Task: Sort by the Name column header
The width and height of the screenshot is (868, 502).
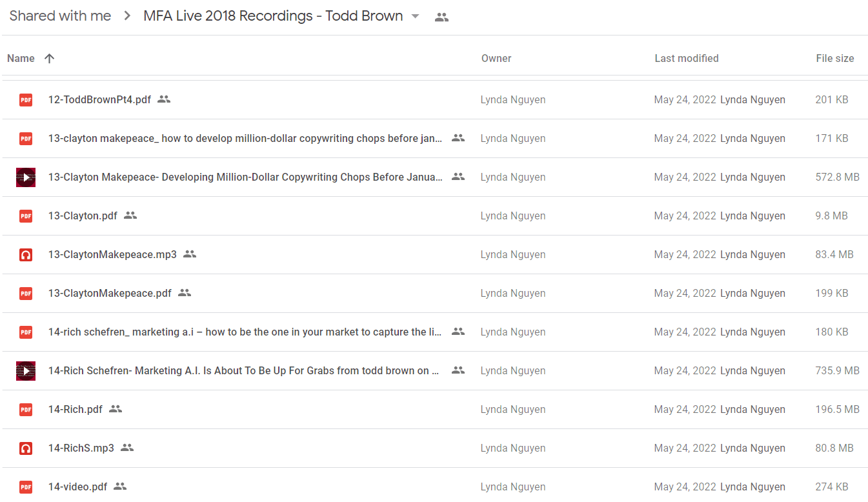Action: click(21, 58)
